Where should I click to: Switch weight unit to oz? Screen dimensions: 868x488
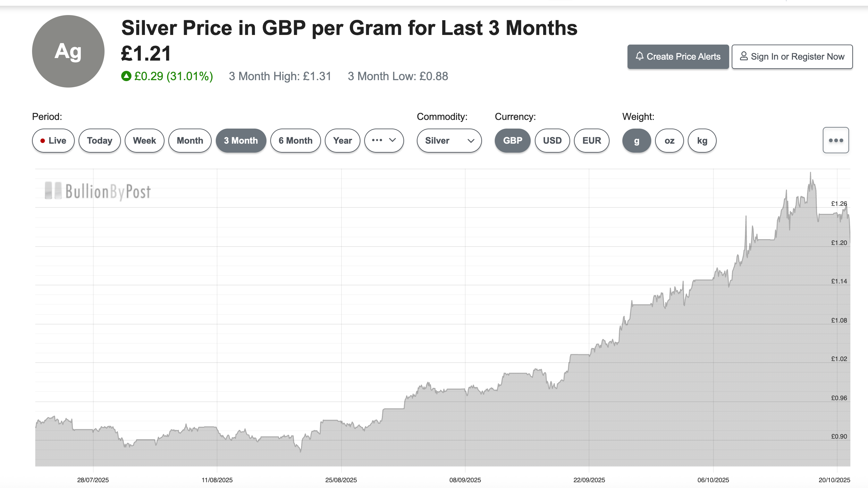click(669, 140)
